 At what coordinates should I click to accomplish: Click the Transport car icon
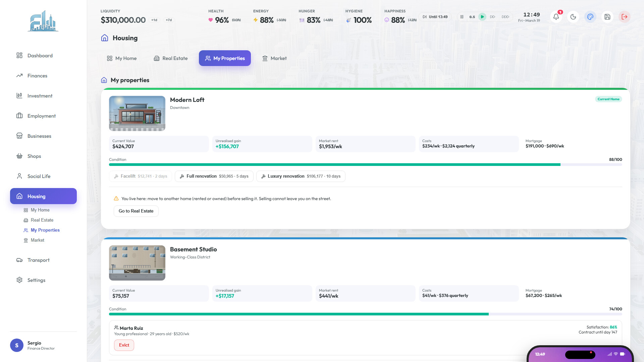tap(19, 260)
